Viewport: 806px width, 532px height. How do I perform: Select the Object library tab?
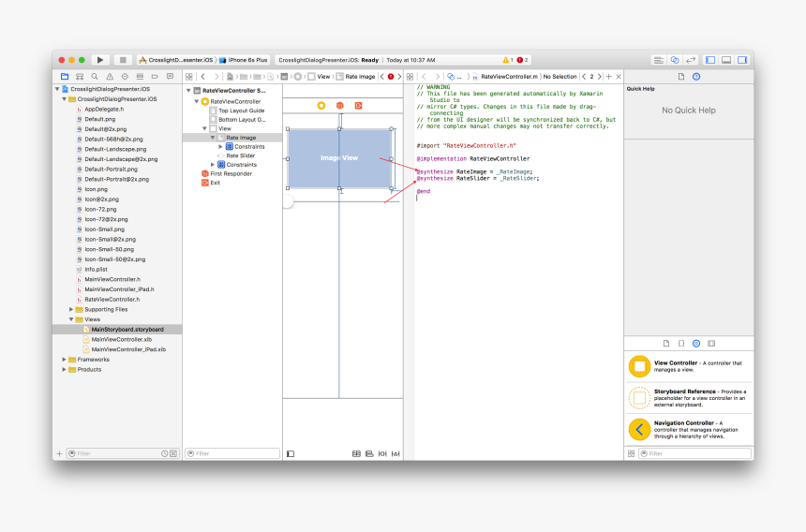click(696, 343)
